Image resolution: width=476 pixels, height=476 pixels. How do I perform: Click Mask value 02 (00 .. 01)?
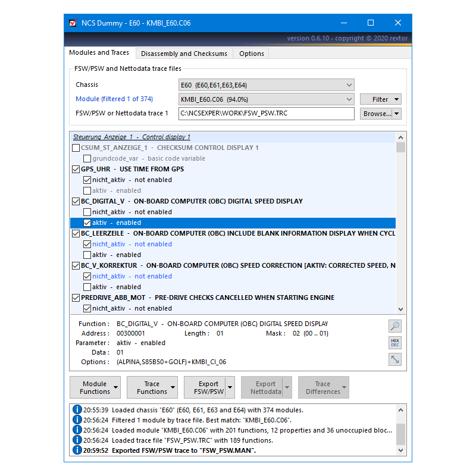[x=310, y=333]
